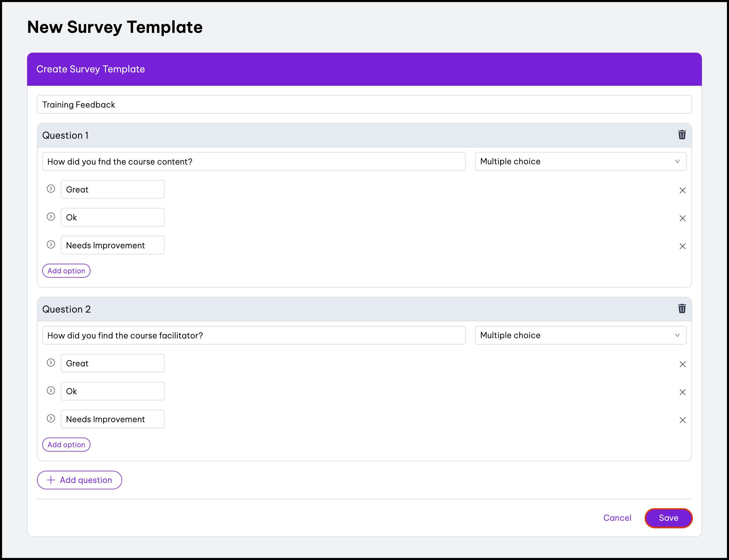Click circle icon beside Question 1 'Ok'
The height and width of the screenshot is (560, 729).
click(x=51, y=217)
